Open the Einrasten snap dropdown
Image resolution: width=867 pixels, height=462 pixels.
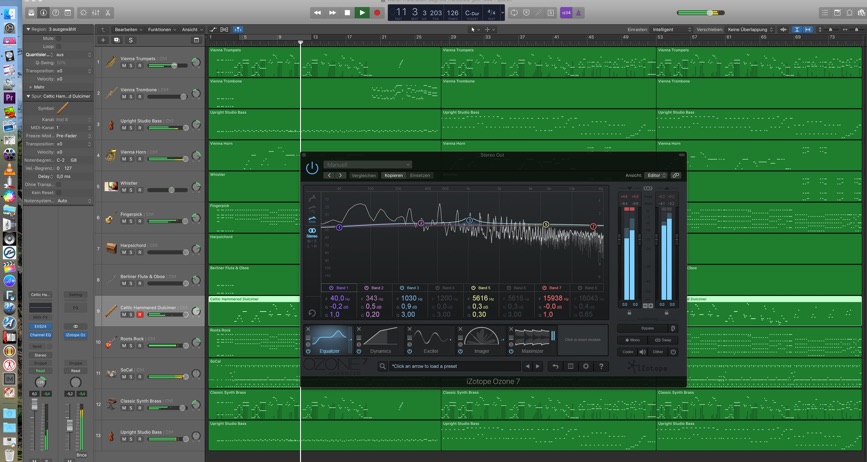pyautogui.click(x=671, y=29)
